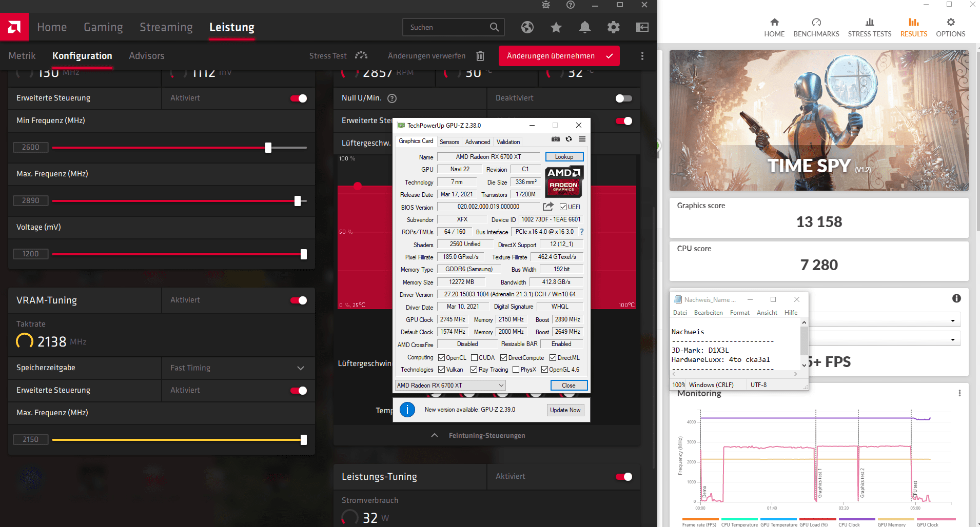This screenshot has height=527, width=980.
Task: Toggle the sidebar panel layout icon
Action: [642, 27]
